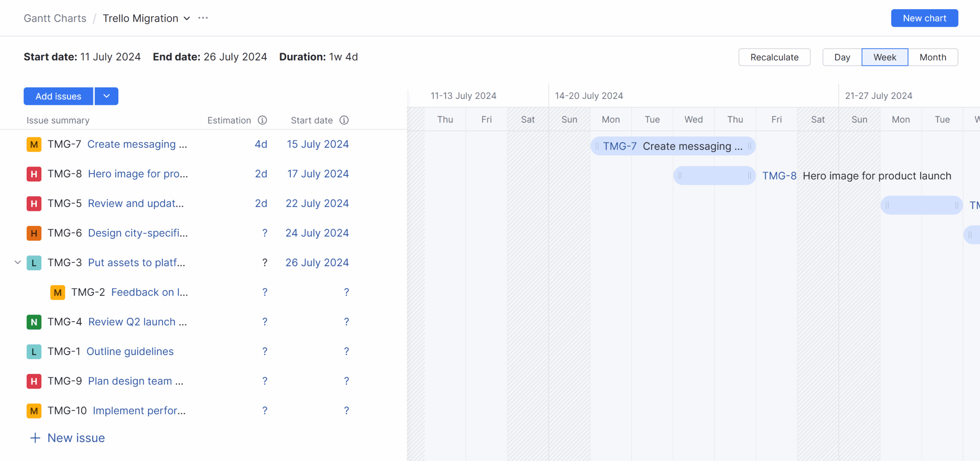This screenshot has width=980, height=461.
Task: Create a New chart
Action: 924,18
